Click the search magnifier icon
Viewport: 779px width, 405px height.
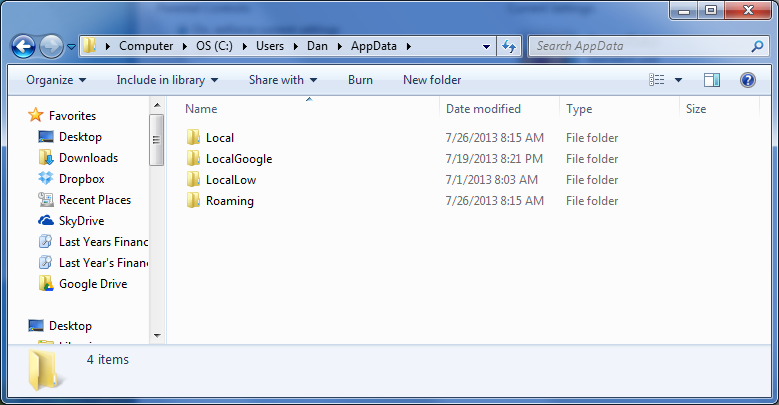click(757, 46)
